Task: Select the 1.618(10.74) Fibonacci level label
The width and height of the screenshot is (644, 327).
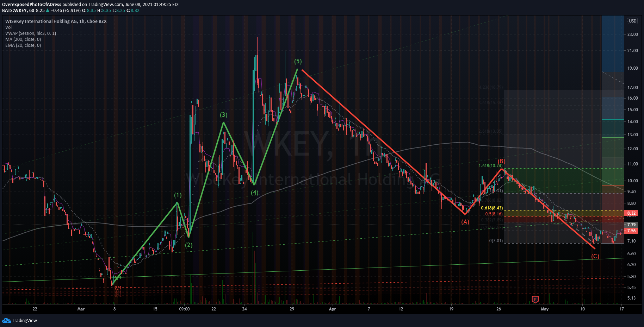Action: pyautogui.click(x=490, y=166)
